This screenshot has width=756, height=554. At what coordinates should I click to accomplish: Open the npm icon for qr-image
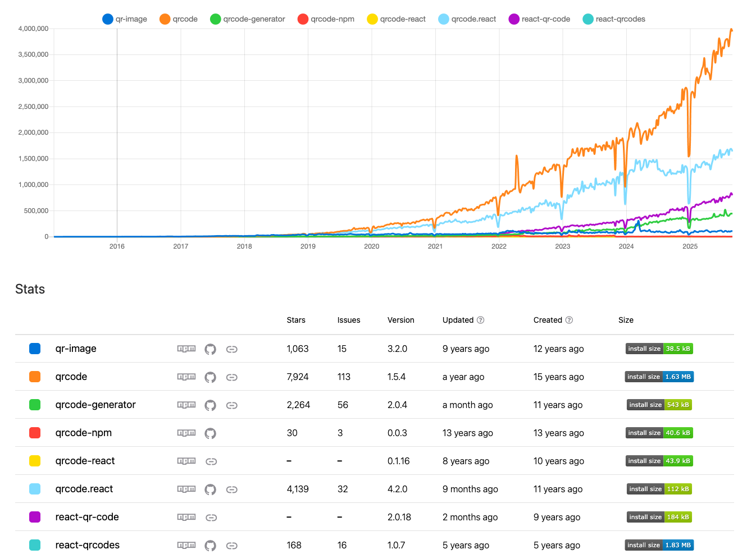(186, 349)
